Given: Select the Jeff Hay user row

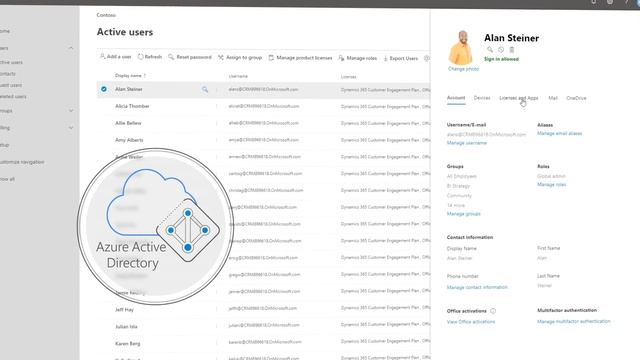Looking at the screenshot, I should (x=263, y=309).
